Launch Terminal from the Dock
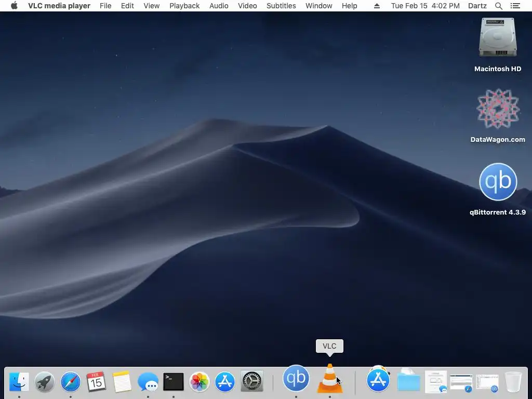Image resolution: width=532 pixels, height=399 pixels. 174,382
